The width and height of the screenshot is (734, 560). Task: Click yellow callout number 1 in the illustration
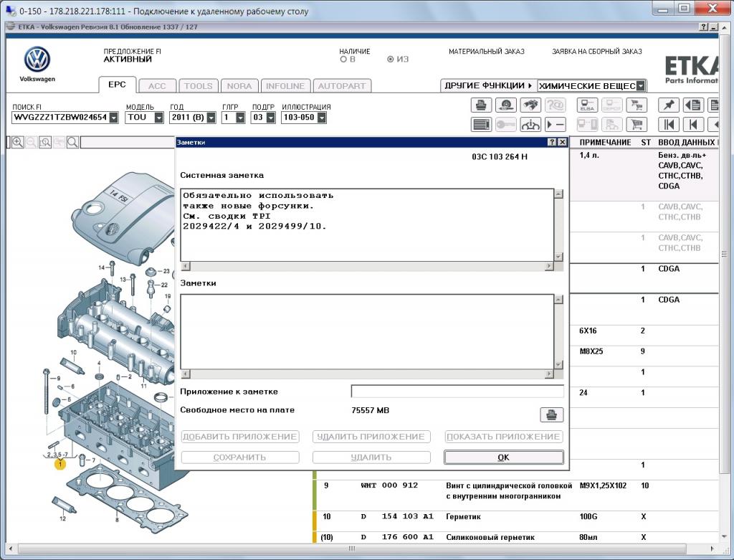60,464
